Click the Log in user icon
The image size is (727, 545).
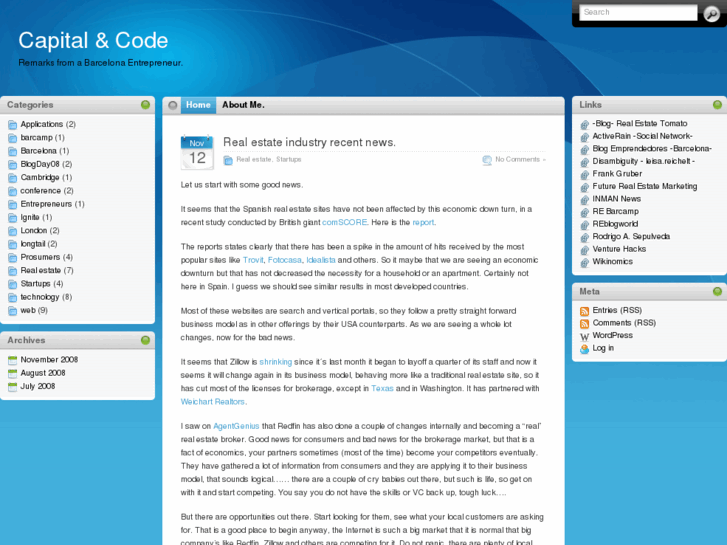click(585, 349)
